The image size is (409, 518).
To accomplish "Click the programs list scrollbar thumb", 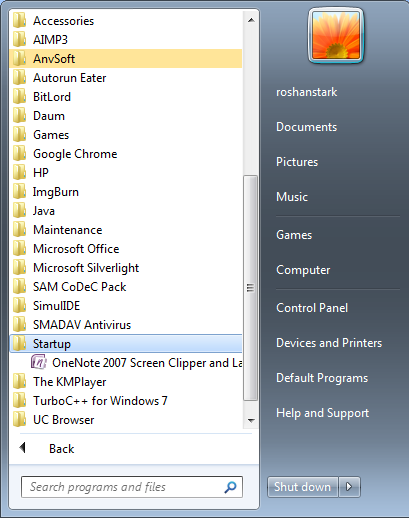I will pyautogui.click(x=251, y=288).
